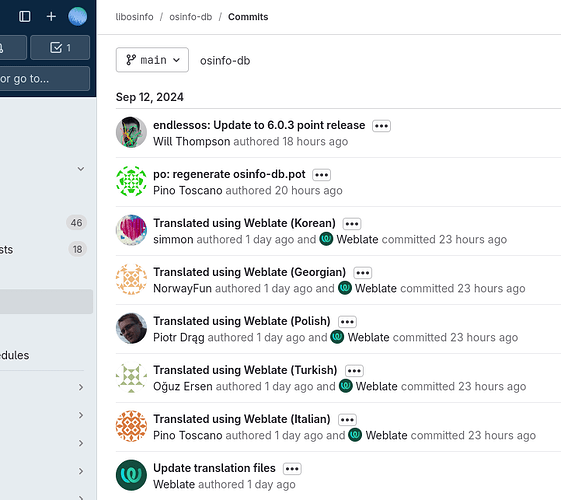Click green identicon of regenerate osinfo-db.pot commit
Viewport: 561px width, 500px height.
131,181
